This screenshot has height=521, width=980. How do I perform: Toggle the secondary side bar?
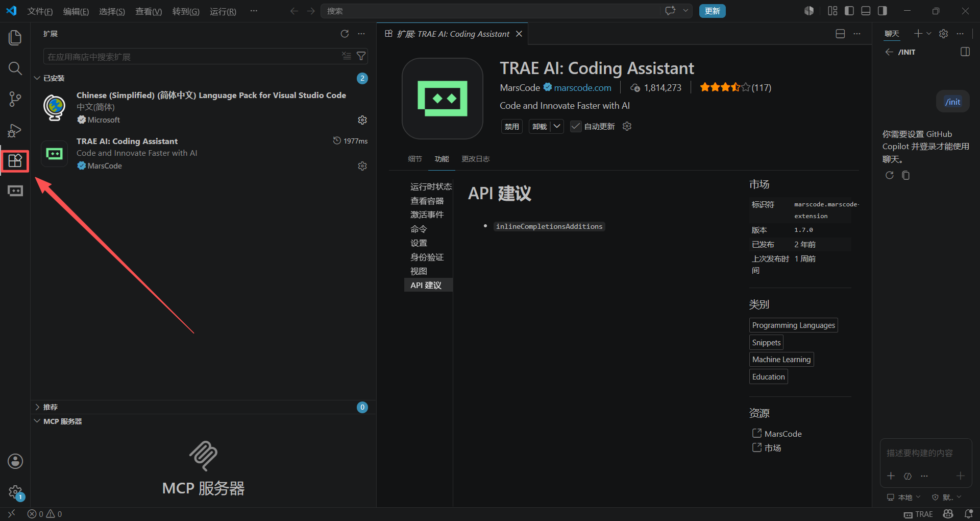(882, 11)
